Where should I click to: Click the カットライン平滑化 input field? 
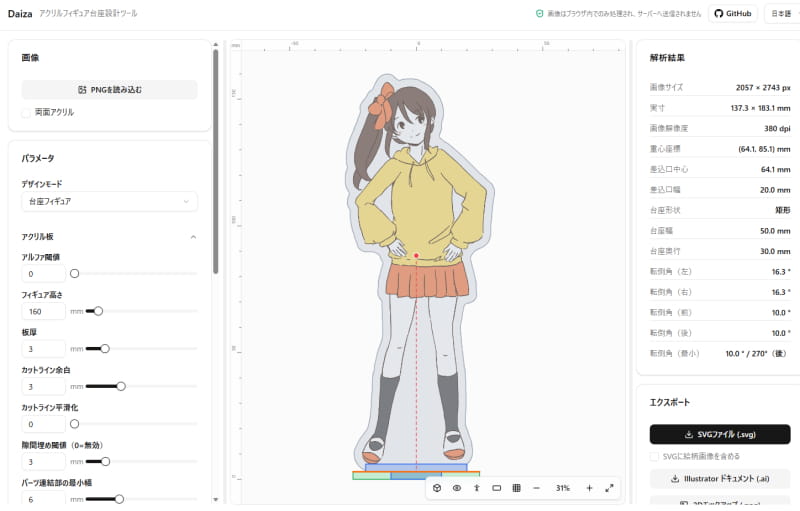(x=43, y=424)
